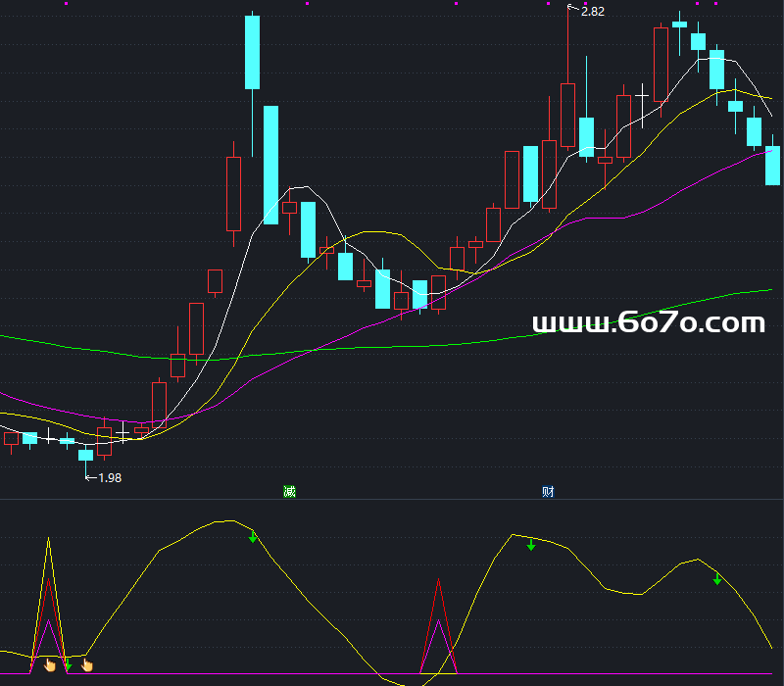784x686 pixels.
Task: Click the hand icon right of the small green arrow
Action: click(87, 665)
